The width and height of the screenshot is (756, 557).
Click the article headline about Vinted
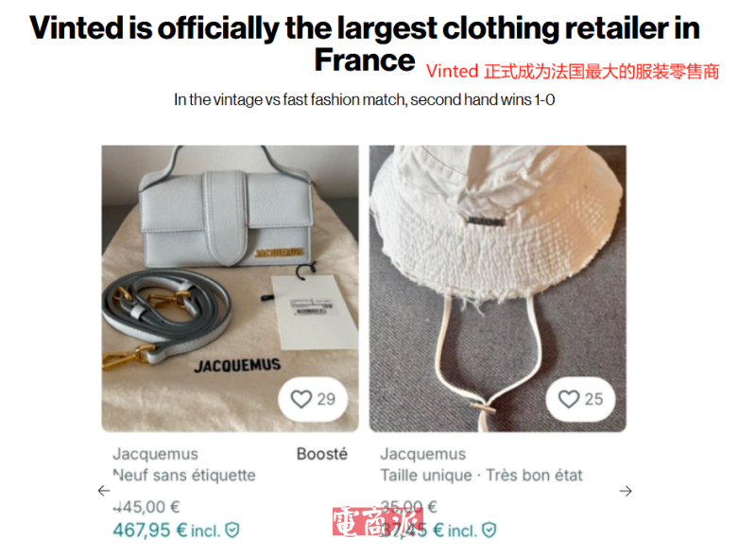click(365, 44)
